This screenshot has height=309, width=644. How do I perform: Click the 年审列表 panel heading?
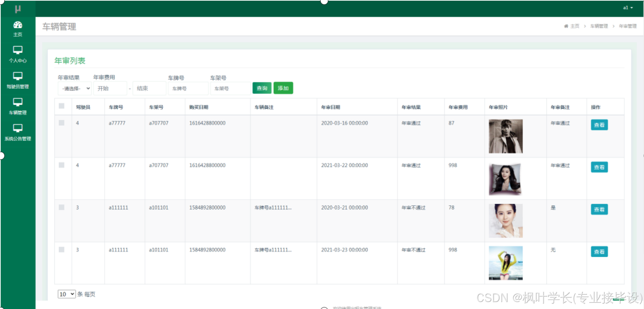[70, 61]
